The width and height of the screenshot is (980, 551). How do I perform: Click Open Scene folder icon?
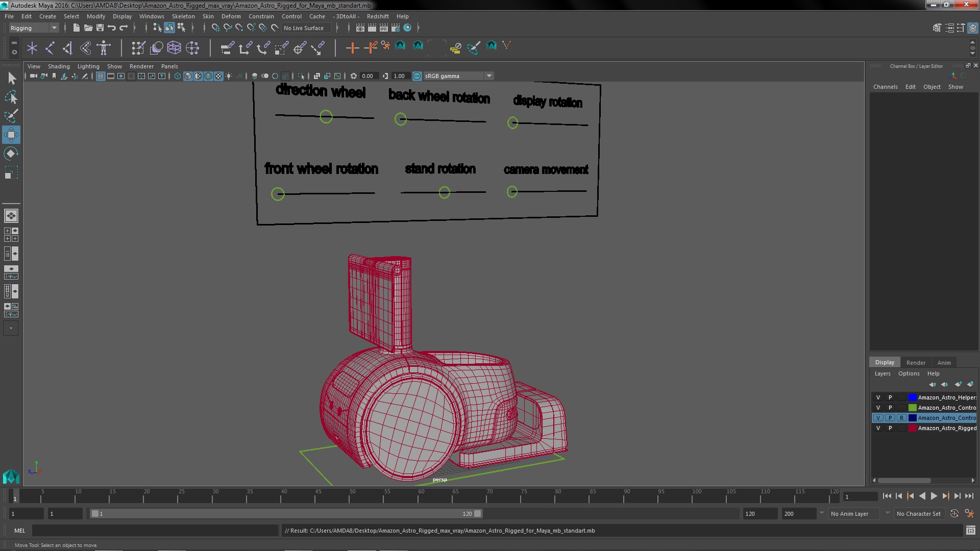(88, 28)
